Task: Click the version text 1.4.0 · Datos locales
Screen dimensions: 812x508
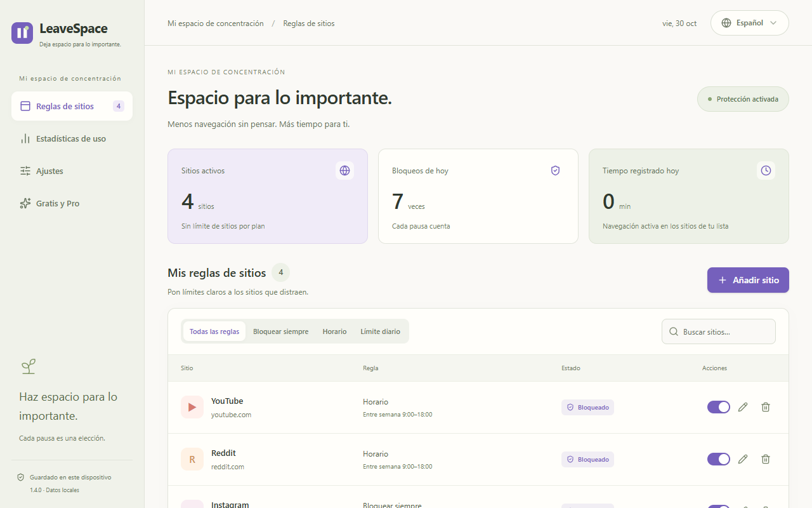Action: pyautogui.click(x=55, y=490)
